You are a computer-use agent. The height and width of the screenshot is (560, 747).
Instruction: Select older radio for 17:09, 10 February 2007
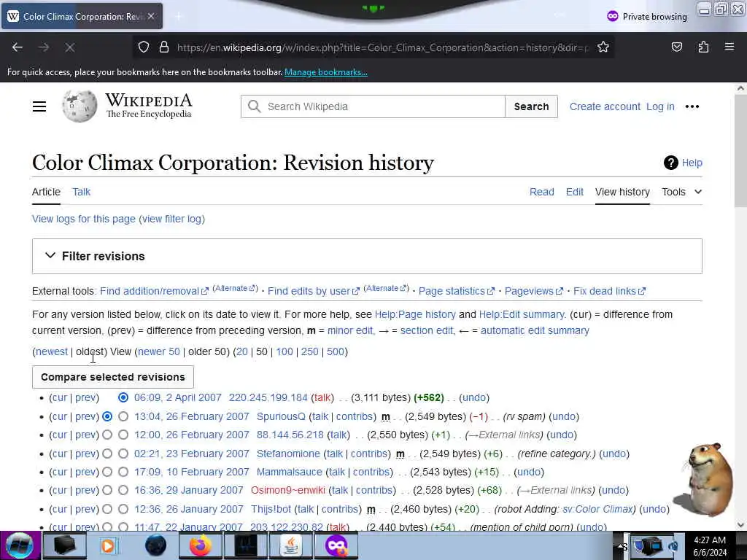[107, 472]
